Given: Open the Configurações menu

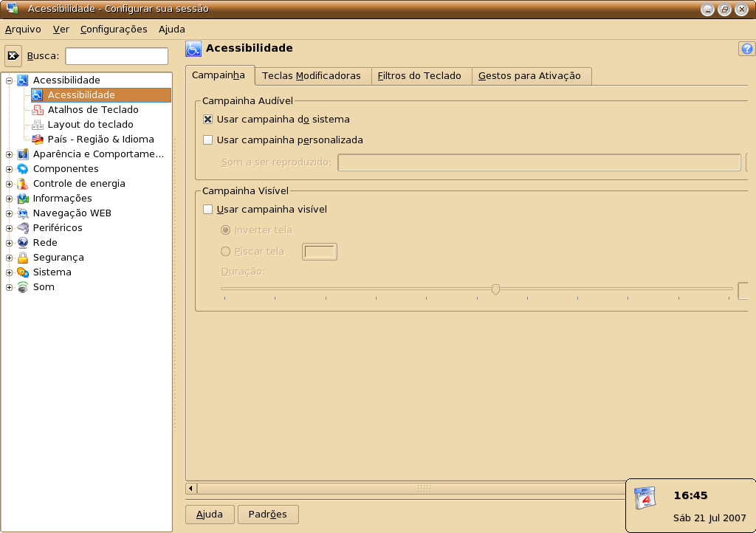Looking at the screenshot, I should (x=114, y=30).
